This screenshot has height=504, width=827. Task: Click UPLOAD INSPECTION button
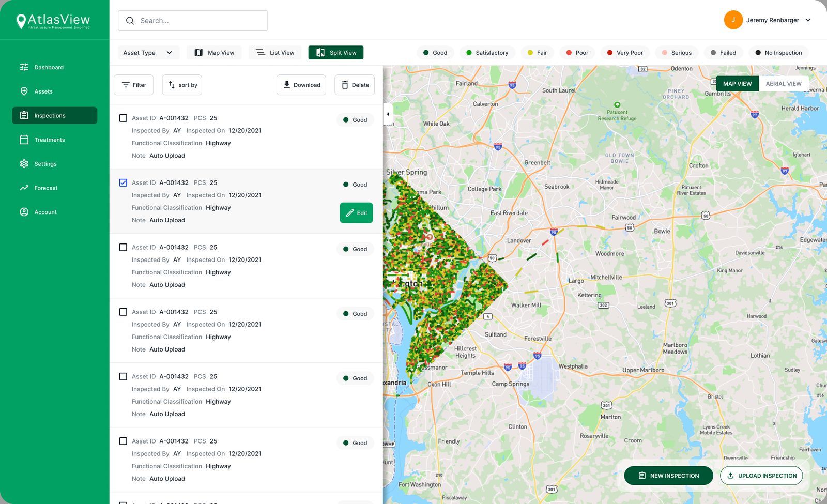761,476
